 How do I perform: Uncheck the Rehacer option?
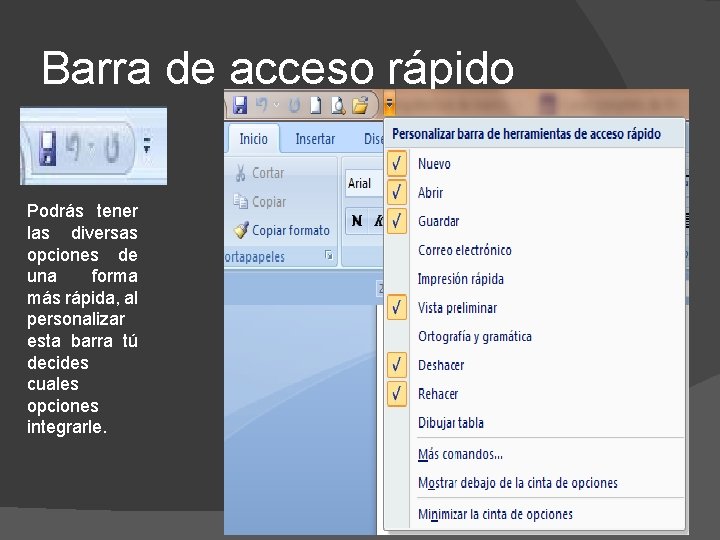535,394
